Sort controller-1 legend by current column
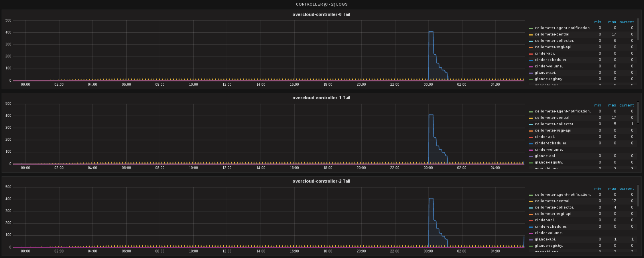This screenshot has width=644, height=258. coord(626,105)
